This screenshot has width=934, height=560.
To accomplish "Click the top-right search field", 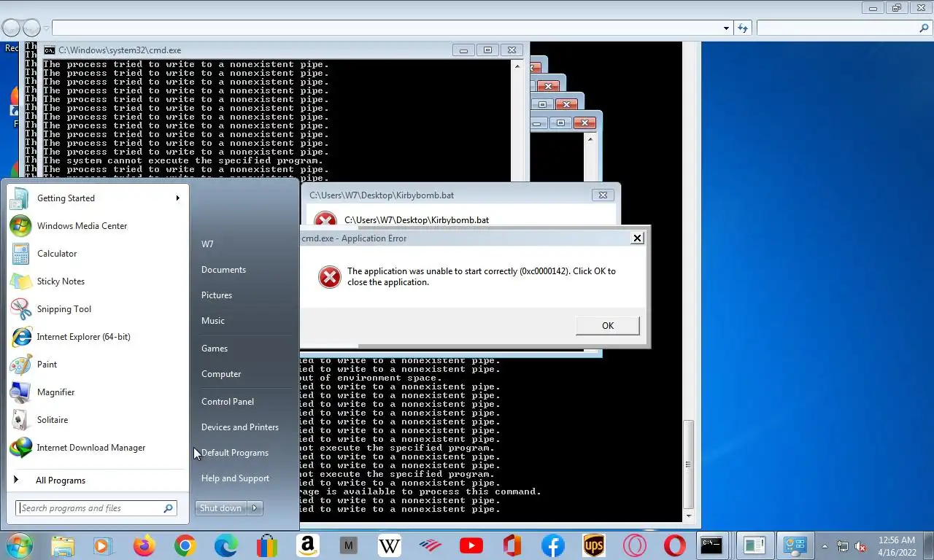I will [844, 28].
